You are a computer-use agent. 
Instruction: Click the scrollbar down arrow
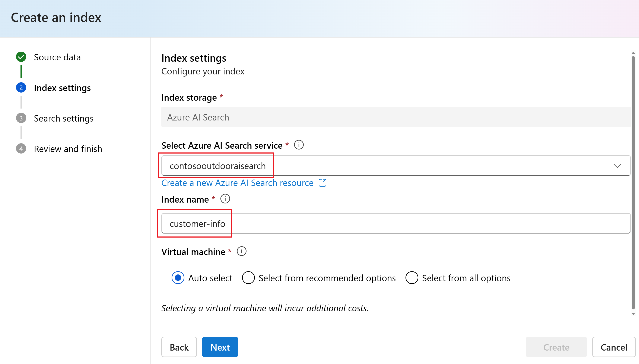click(x=633, y=314)
